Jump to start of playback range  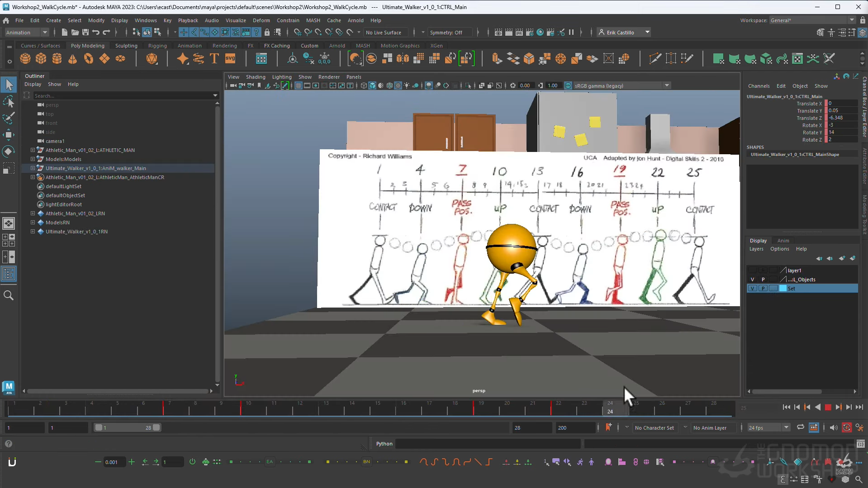tap(786, 407)
